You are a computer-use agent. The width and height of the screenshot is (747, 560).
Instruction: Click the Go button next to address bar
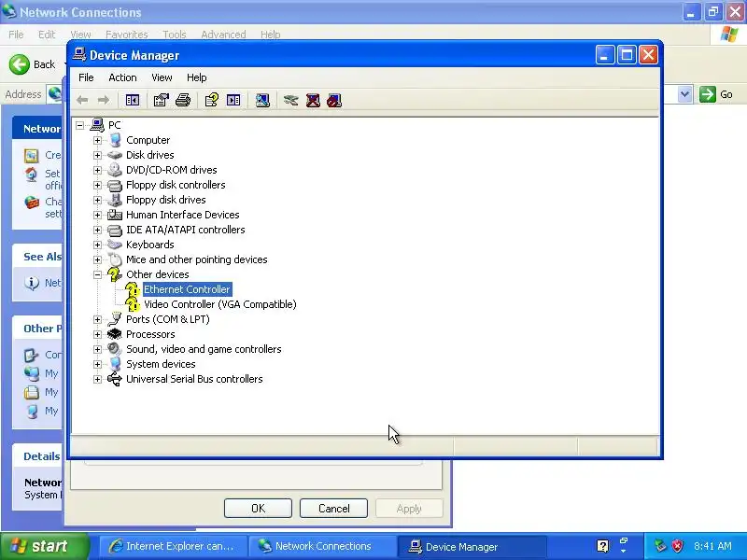pyautogui.click(x=716, y=94)
